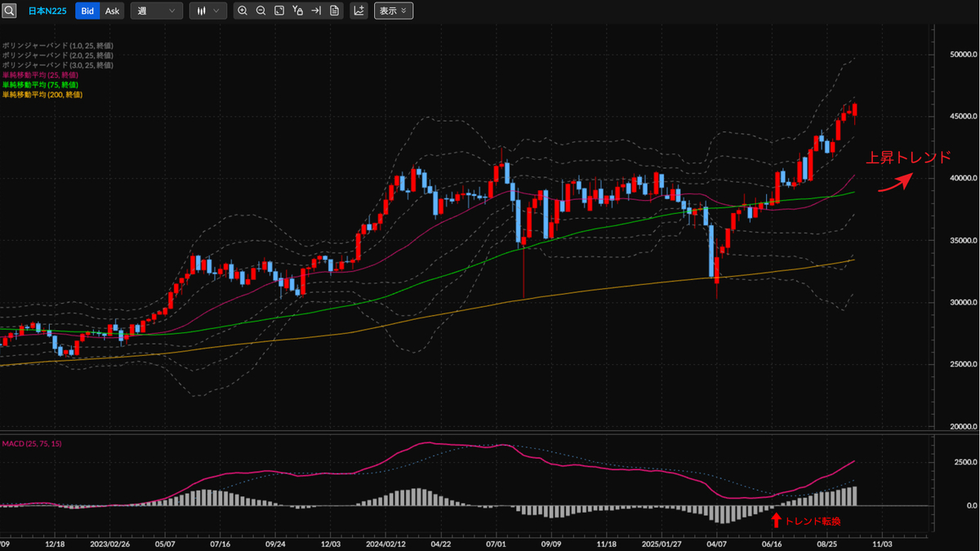Click the 上昇トレンド annotation text
980x551 pixels.
908,158
